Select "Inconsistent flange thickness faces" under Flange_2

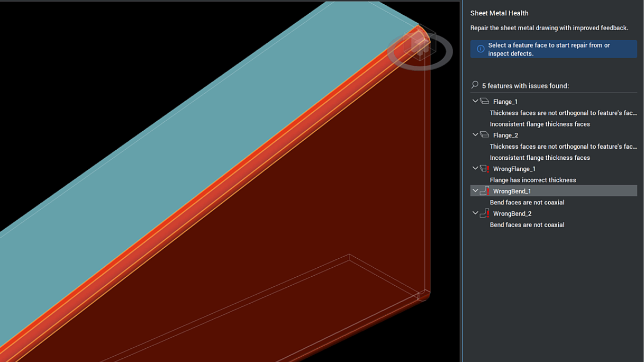tap(540, 158)
